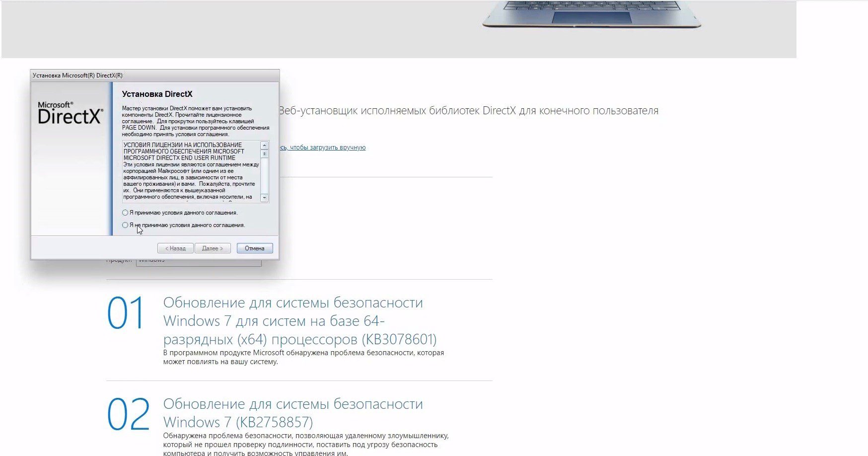Click license text scrollbar up arrow
The image size is (868, 456).
[x=265, y=145]
